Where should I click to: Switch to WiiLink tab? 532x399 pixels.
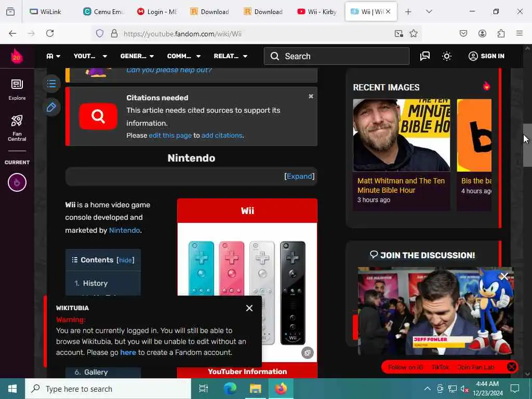49,11
